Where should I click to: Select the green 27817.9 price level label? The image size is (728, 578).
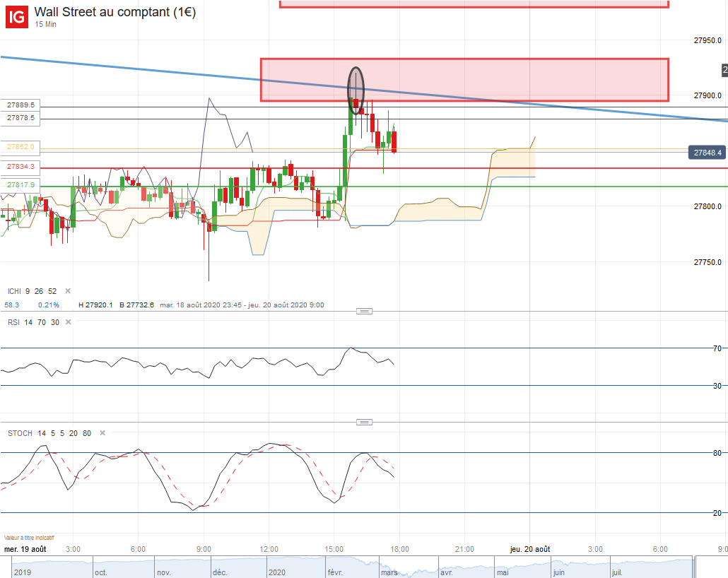pyautogui.click(x=20, y=185)
